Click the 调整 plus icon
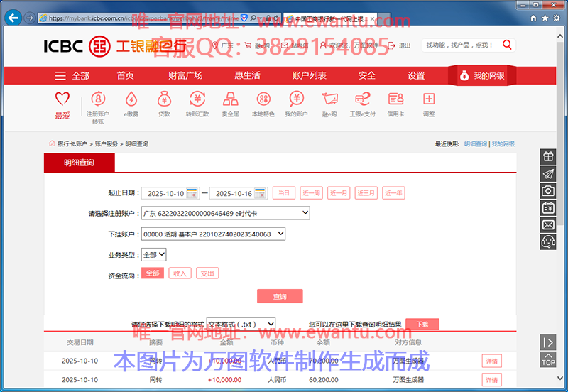This screenshot has width=568, height=392. [x=429, y=99]
